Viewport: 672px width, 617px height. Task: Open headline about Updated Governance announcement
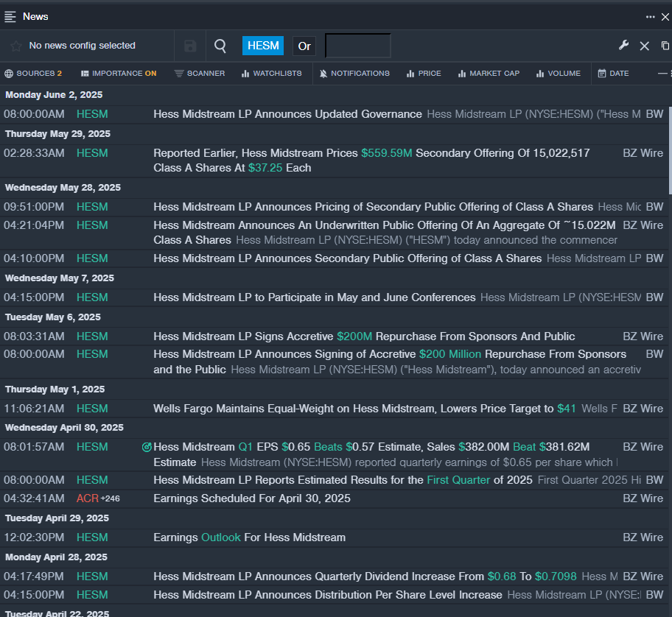click(287, 114)
